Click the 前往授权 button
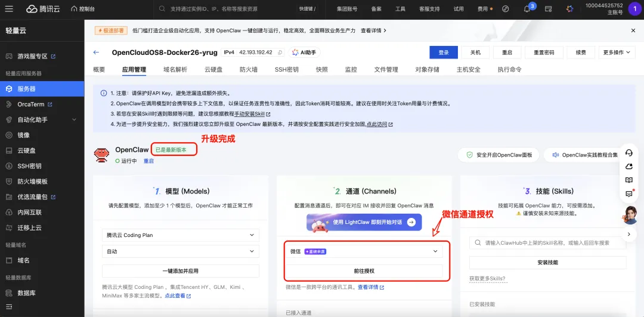The height and width of the screenshot is (317, 644). point(364,271)
